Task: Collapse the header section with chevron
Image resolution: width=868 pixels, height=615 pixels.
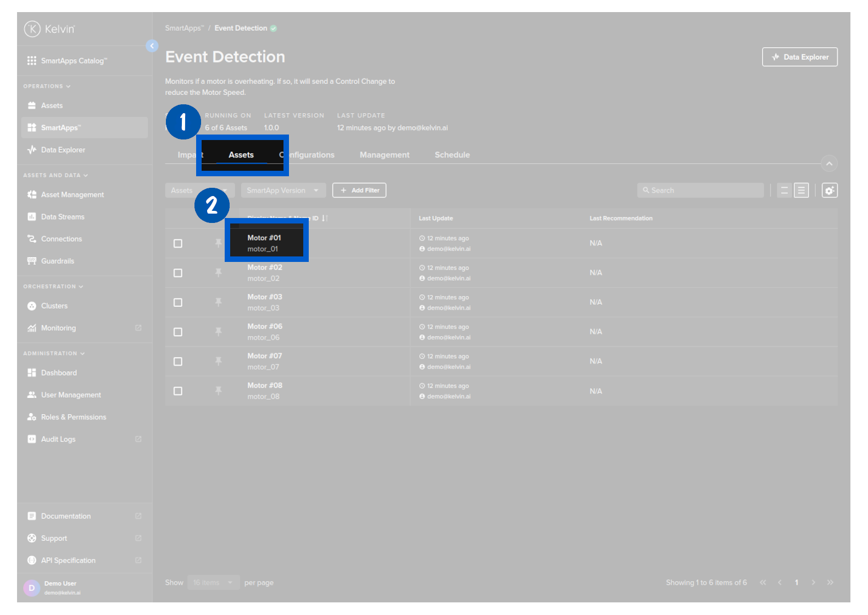Action: point(829,164)
